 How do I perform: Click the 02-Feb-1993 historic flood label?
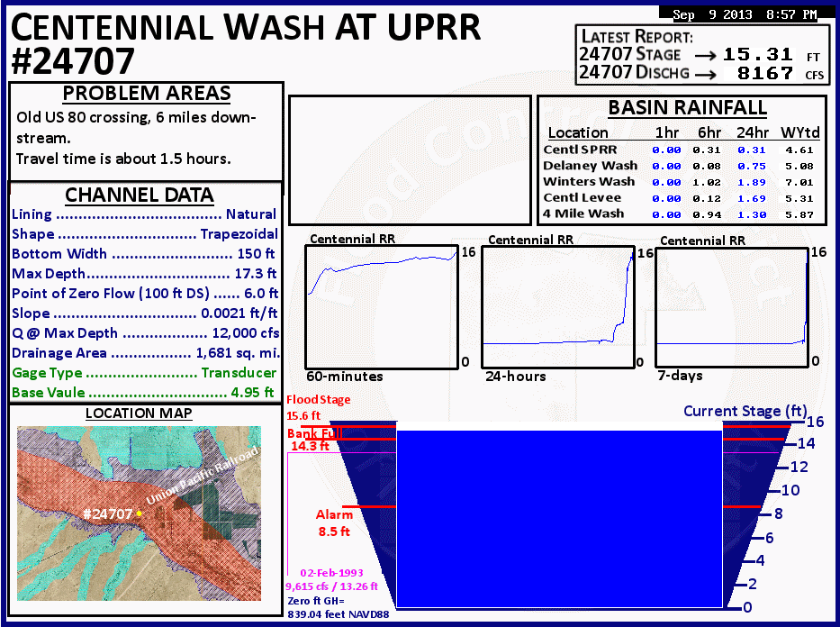point(331,579)
